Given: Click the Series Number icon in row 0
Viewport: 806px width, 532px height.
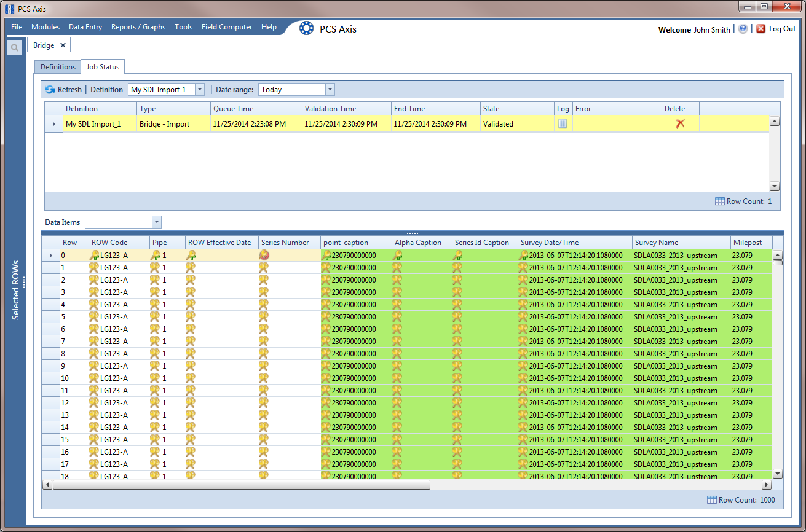Looking at the screenshot, I should click(x=264, y=256).
